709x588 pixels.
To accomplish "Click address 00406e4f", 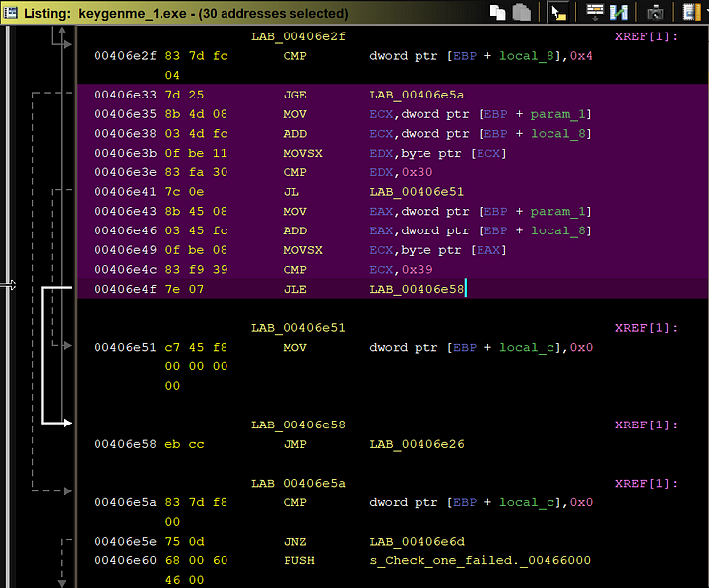I will 125,289.
